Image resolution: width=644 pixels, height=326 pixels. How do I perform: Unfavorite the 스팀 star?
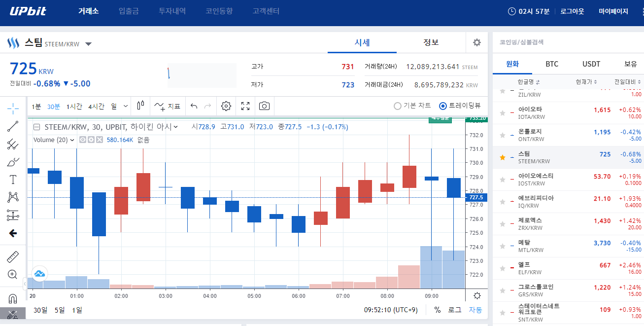click(503, 157)
